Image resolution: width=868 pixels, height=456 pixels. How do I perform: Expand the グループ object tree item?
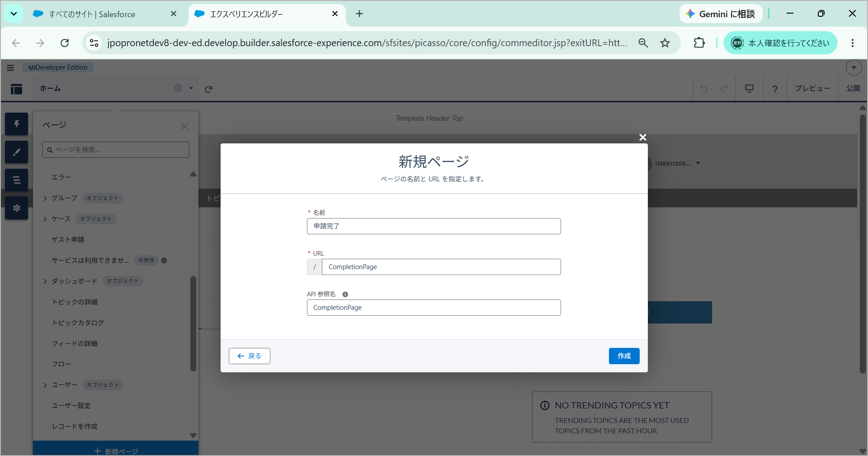pos(45,198)
